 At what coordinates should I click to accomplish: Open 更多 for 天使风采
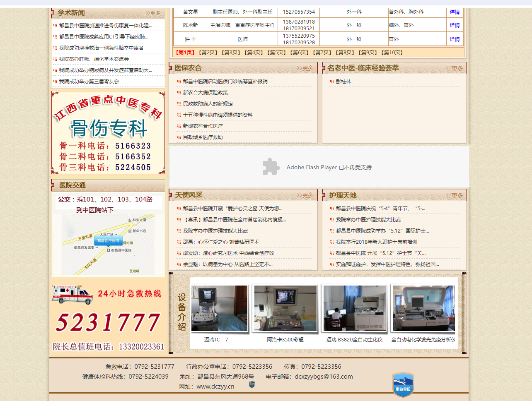tap(305, 195)
